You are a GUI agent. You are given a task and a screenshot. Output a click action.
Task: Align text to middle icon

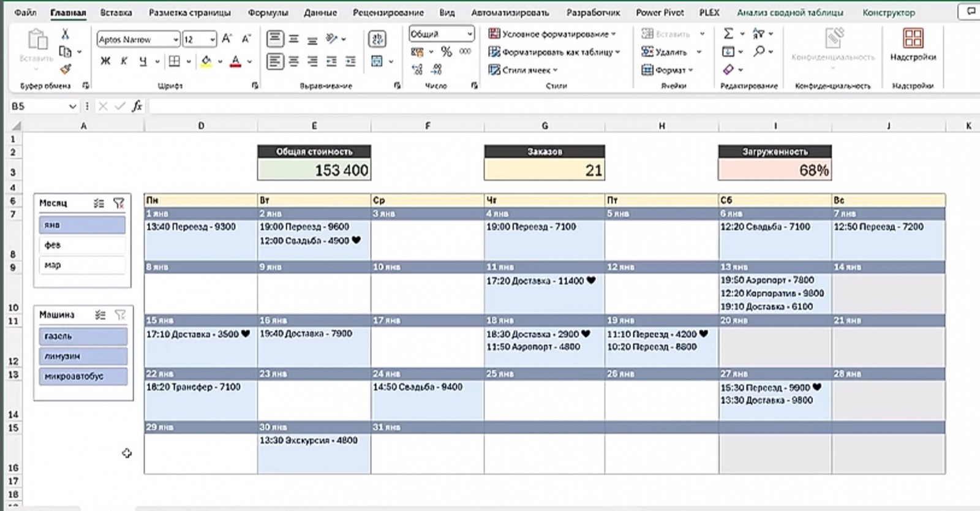(x=294, y=39)
